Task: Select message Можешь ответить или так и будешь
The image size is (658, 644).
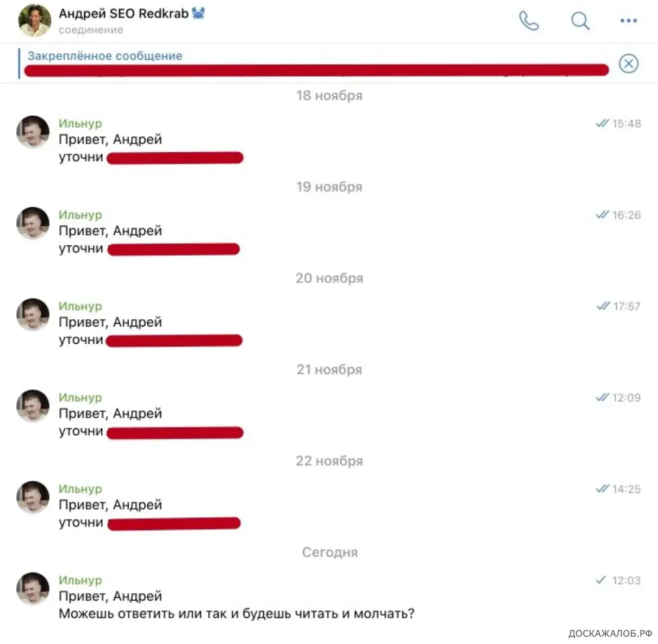Action: (x=237, y=614)
